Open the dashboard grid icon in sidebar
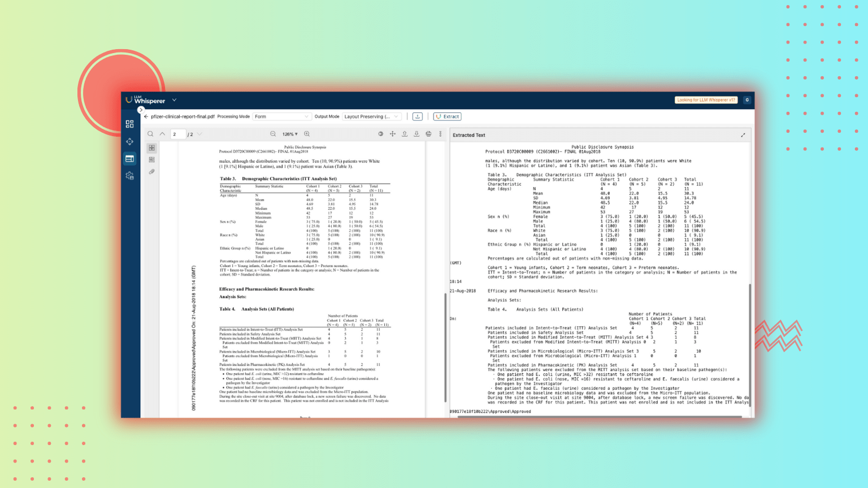This screenshot has height=488, width=868. pos(129,124)
